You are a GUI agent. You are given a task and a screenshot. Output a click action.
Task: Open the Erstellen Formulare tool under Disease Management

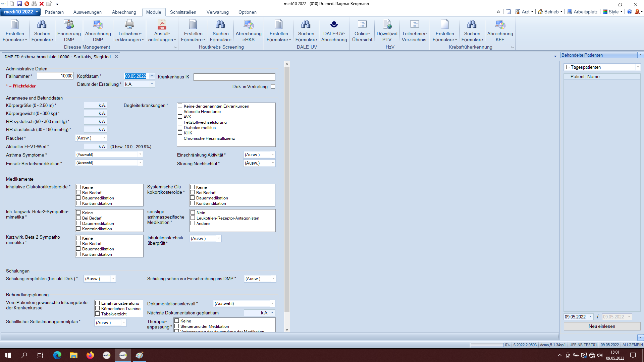[14, 30]
